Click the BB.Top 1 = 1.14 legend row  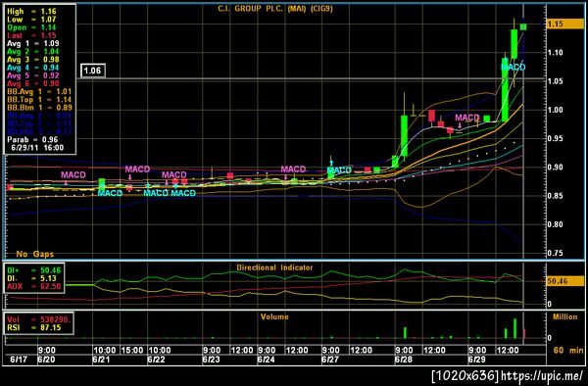[39, 99]
